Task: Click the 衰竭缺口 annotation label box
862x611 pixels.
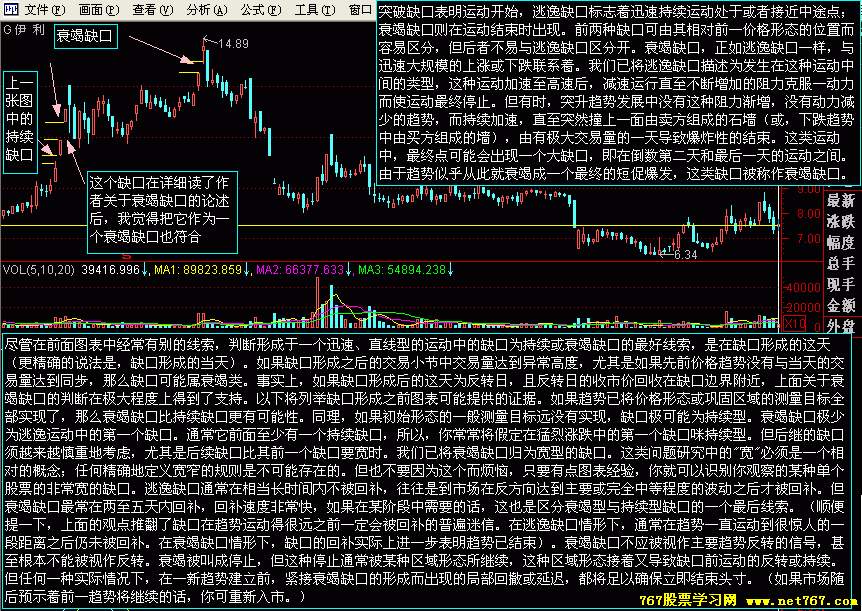Action: [86, 36]
